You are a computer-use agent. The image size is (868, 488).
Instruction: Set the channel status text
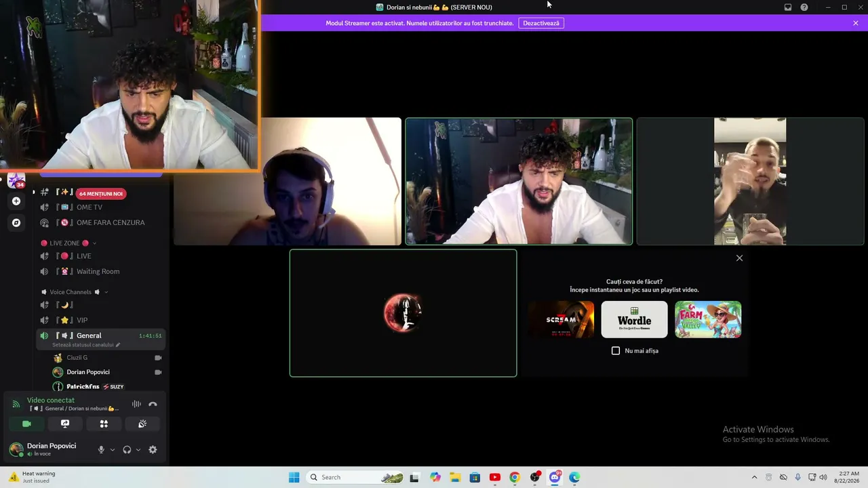click(x=86, y=345)
